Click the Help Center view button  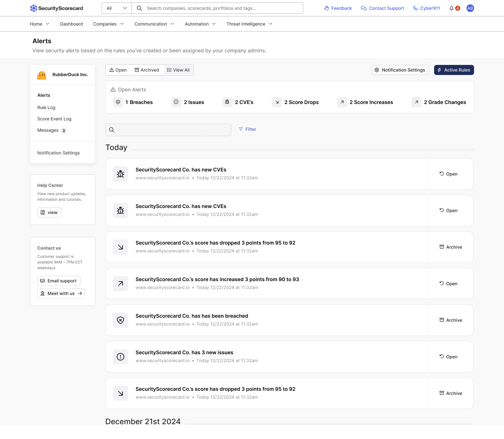49,212
